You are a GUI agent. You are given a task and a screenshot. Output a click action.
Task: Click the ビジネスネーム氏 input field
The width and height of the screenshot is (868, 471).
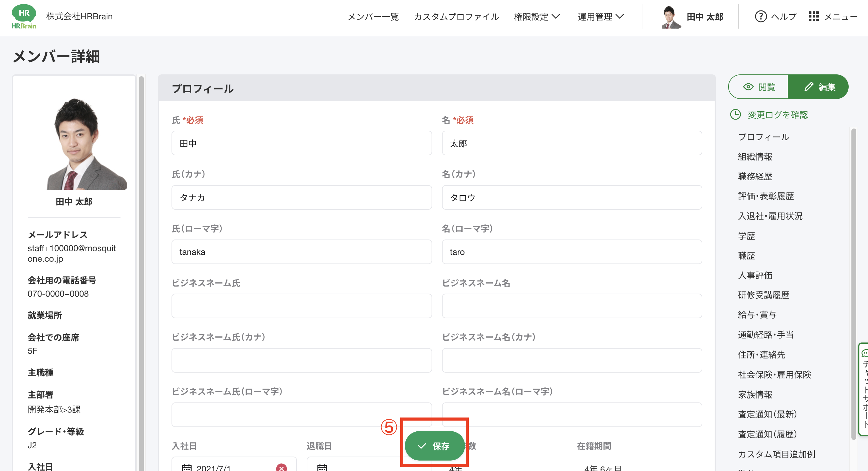click(301, 306)
